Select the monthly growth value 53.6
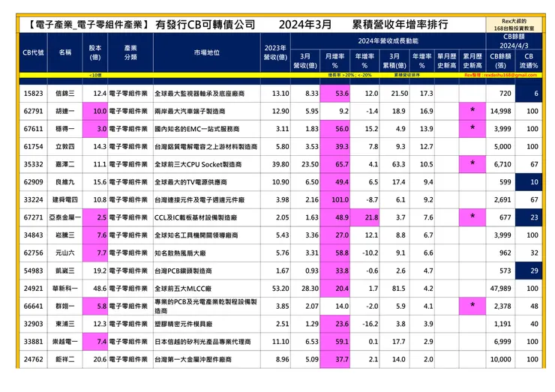 (334, 94)
